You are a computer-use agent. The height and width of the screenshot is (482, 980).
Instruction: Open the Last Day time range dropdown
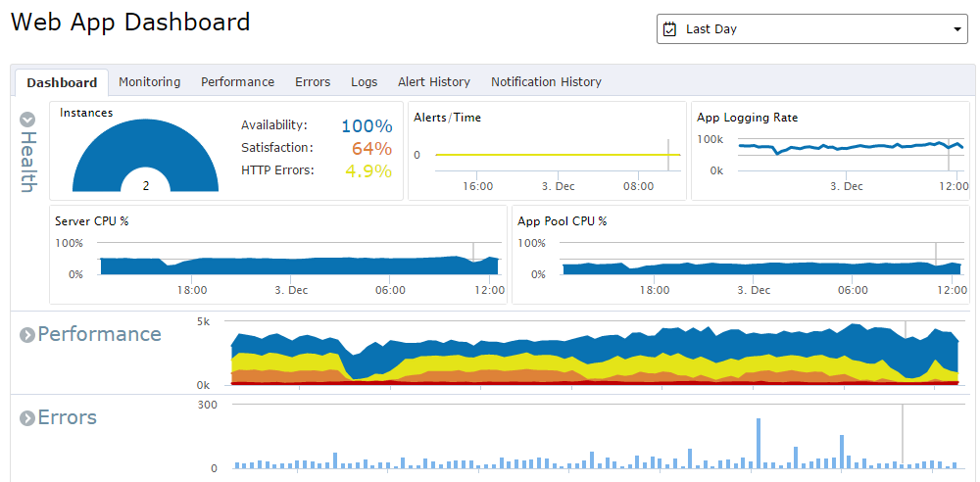click(811, 29)
